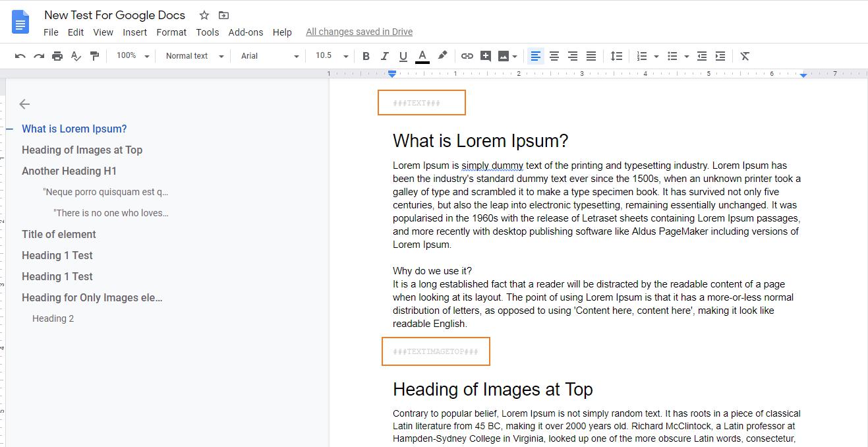Print the document using printer icon
This screenshot has height=447, width=868.
pyautogui.click(x=57, y=56)
